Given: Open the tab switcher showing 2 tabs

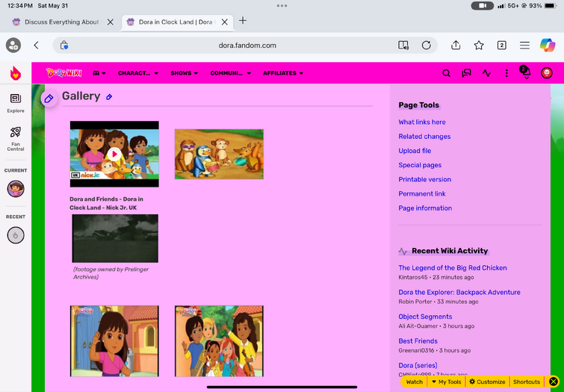Looking at the screenshot, I should point(502,46).
